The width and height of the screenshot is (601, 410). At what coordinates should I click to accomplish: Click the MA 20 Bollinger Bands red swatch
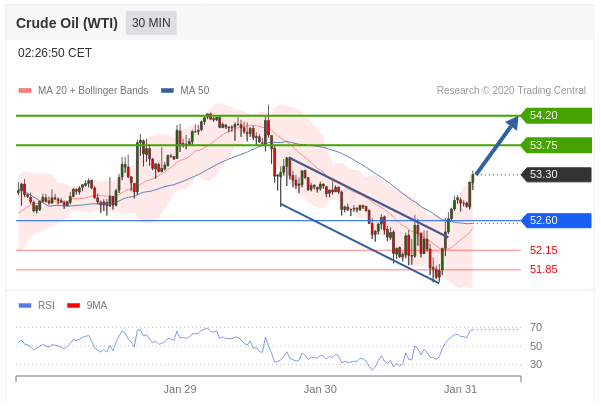click(25, 91)
